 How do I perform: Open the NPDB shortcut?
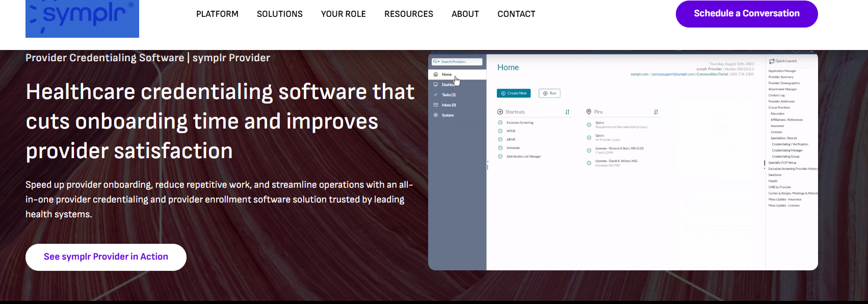point(511,131)
